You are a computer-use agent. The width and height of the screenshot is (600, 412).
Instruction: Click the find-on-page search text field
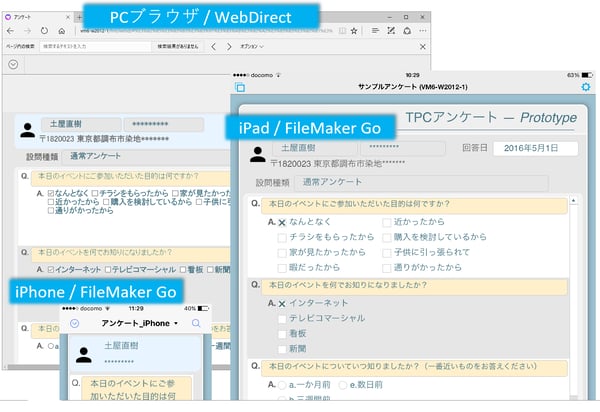(x=95, y=46)
